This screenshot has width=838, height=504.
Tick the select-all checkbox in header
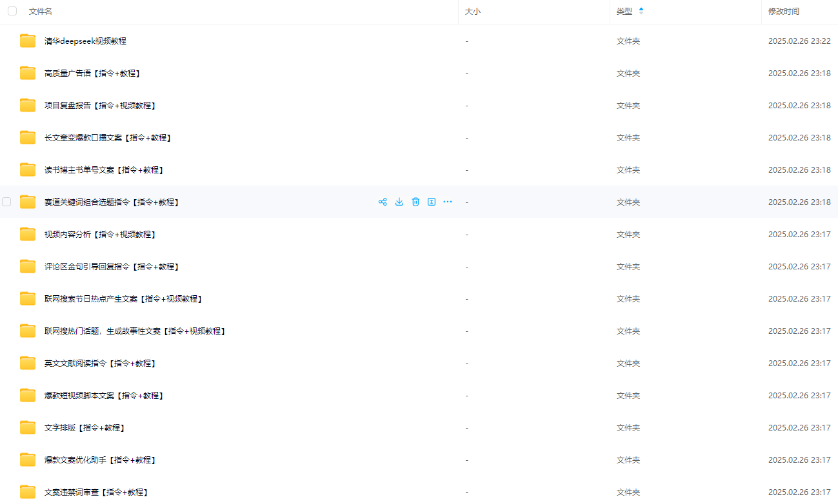pyautogui.click(x=12, y=11)
